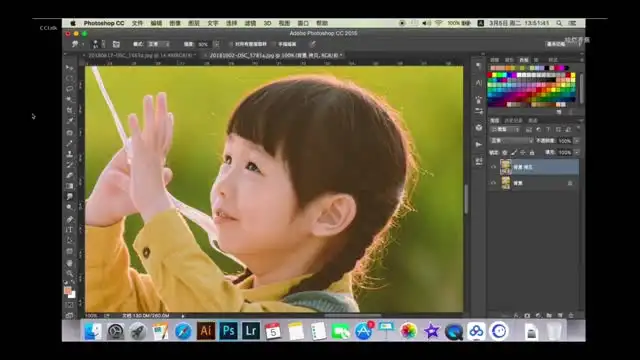
Task: Click the 强度 value field
Action: (x=204, y=44)
